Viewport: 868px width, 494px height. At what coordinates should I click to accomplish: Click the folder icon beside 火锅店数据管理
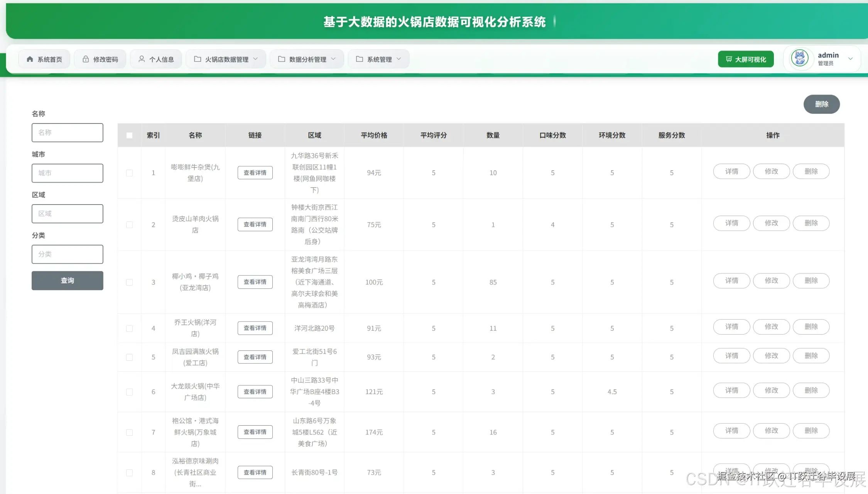point(198,59)
